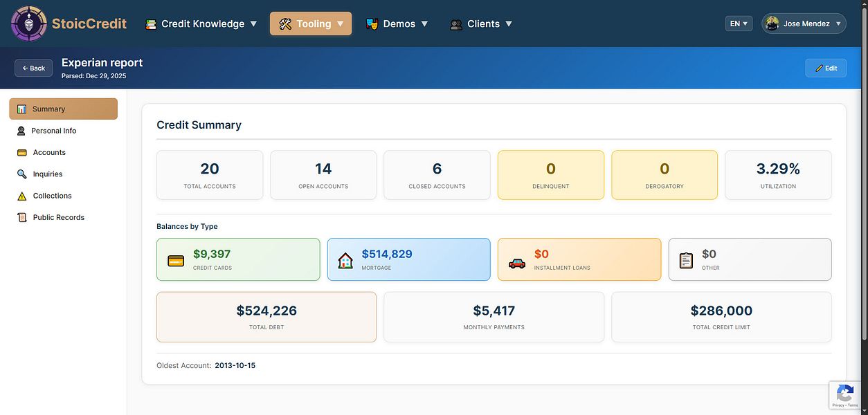Screen dimensions: 868x415
Task: Select the warning triangle Collections icon
Action: 20,195
